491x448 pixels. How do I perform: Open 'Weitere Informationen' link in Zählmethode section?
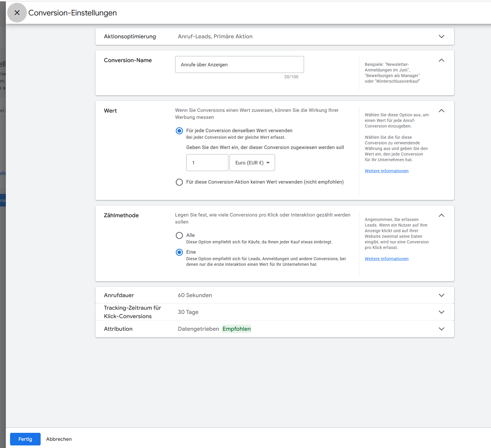tap(386, 259)
